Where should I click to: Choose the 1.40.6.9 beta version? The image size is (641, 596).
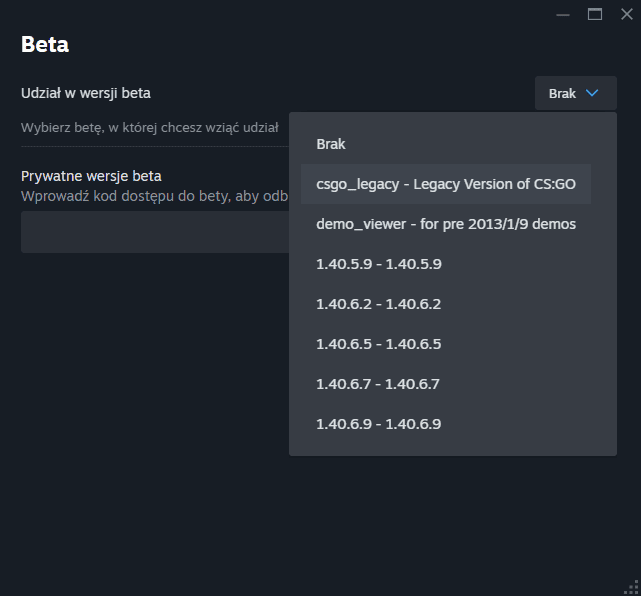click(446, 424)
